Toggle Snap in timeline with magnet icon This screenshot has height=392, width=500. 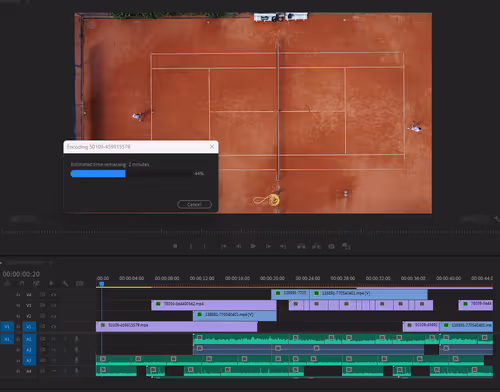click(x=22, y=284)
